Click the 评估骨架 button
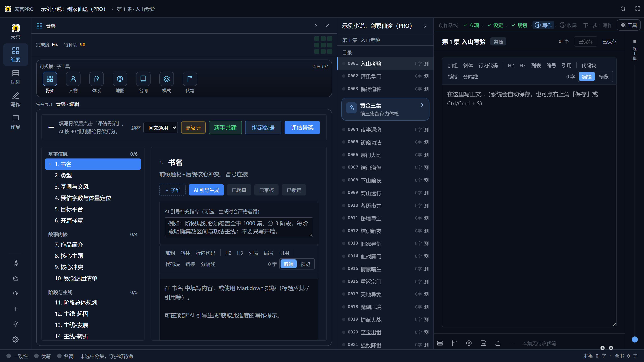644x362 pixels. point(302,128)
